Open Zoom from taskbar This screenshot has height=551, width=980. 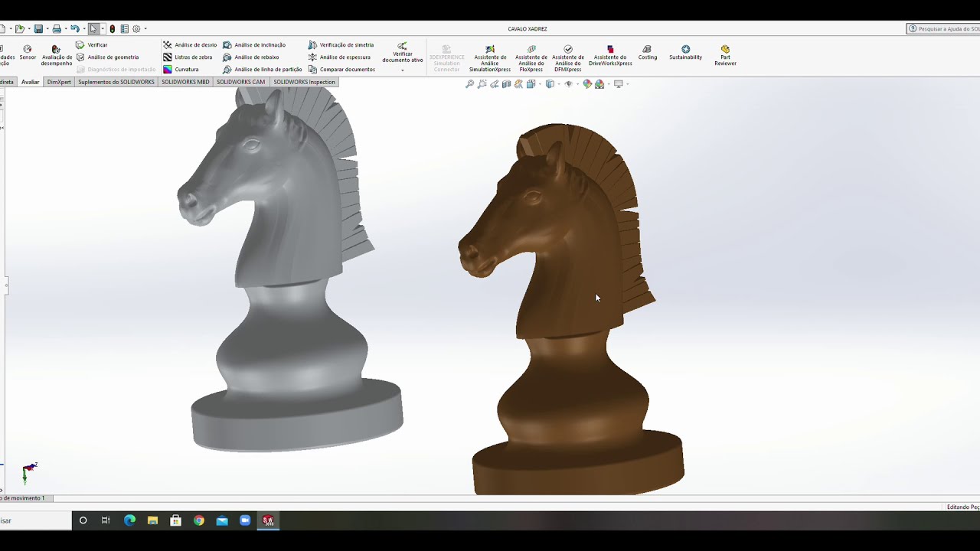pyautogui.click(x=245, y=520)
